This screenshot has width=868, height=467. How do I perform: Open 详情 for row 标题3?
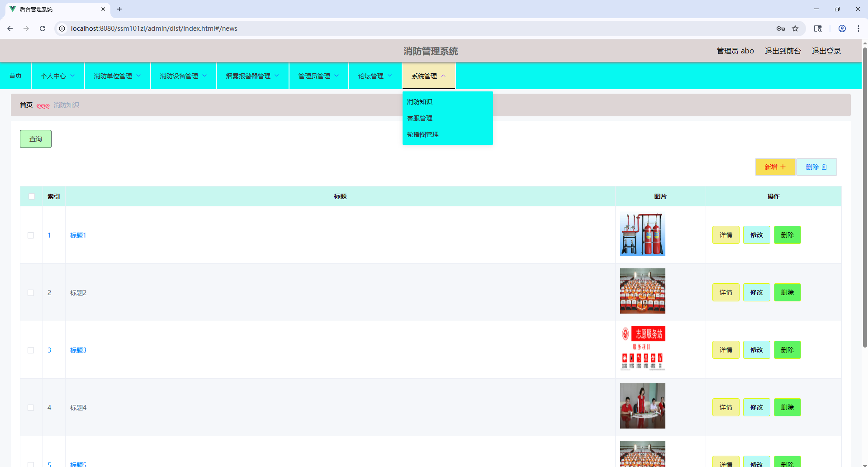(726, 350)
